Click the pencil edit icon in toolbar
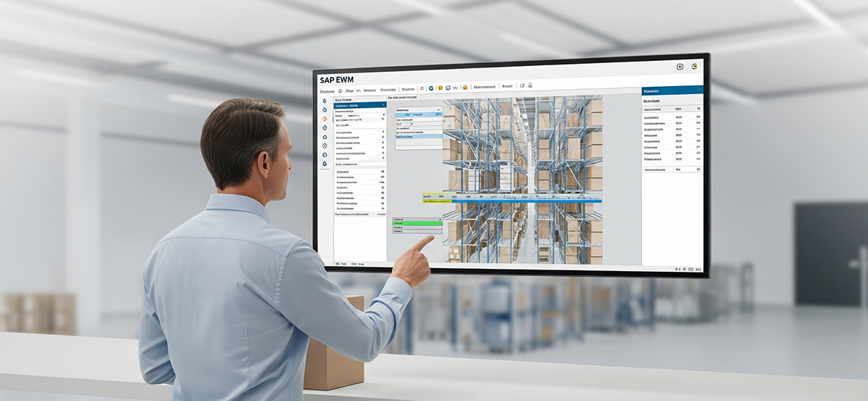The image size is (868, 401). pyautogui.click(x=522, y=86)
